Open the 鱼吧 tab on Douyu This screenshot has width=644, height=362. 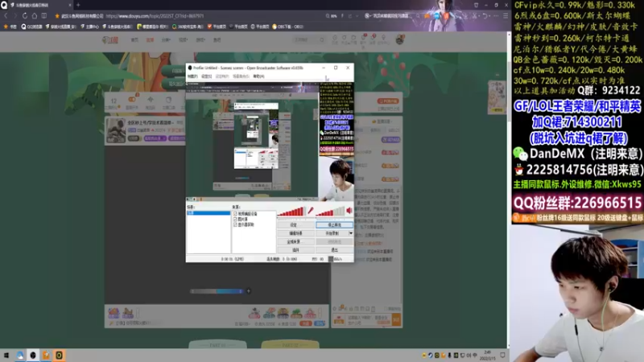tap(217, 39)
